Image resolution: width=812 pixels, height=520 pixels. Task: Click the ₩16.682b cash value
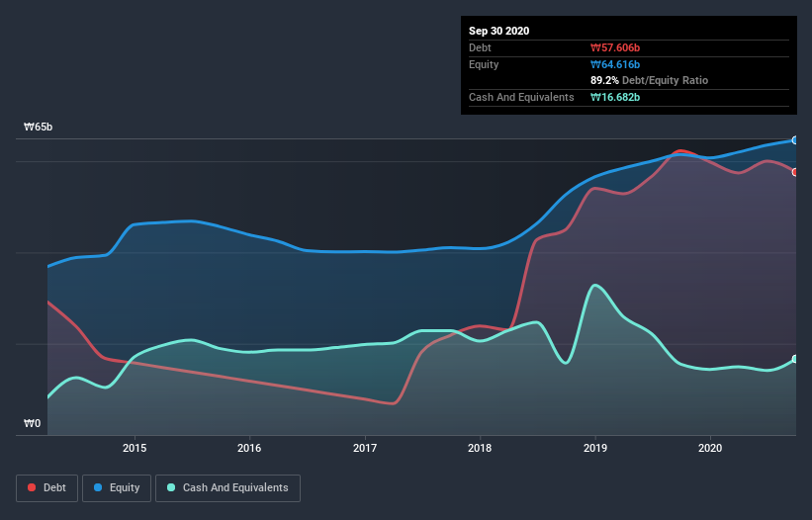[615, 97]
